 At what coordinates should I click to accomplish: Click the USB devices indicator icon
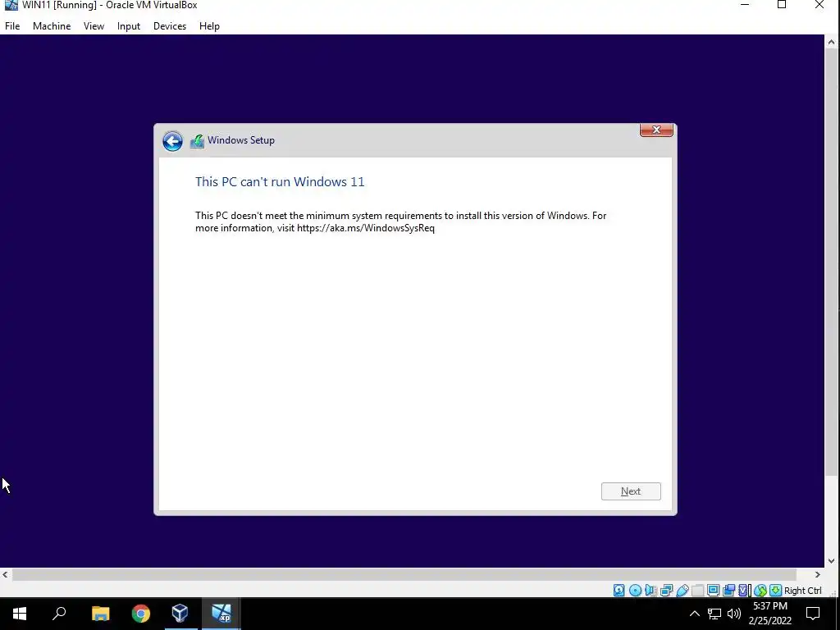682,591
